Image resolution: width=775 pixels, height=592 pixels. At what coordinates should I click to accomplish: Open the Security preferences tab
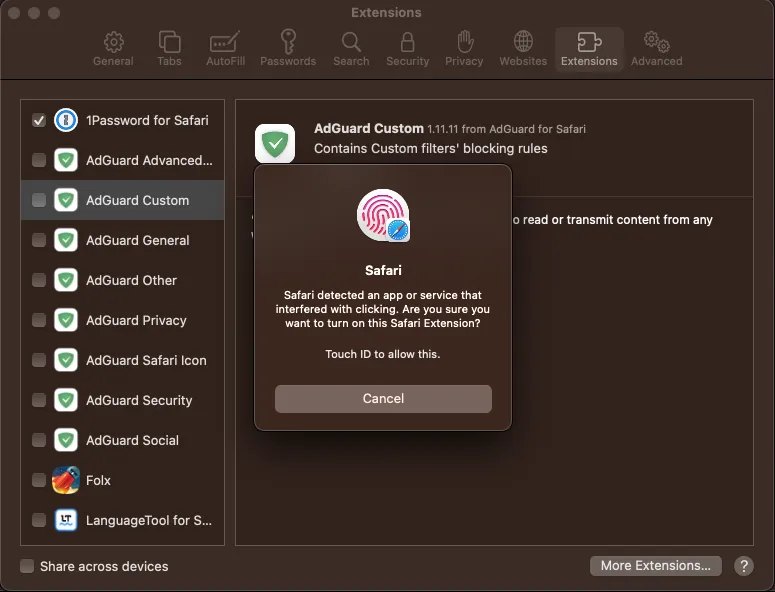point(407,49)
